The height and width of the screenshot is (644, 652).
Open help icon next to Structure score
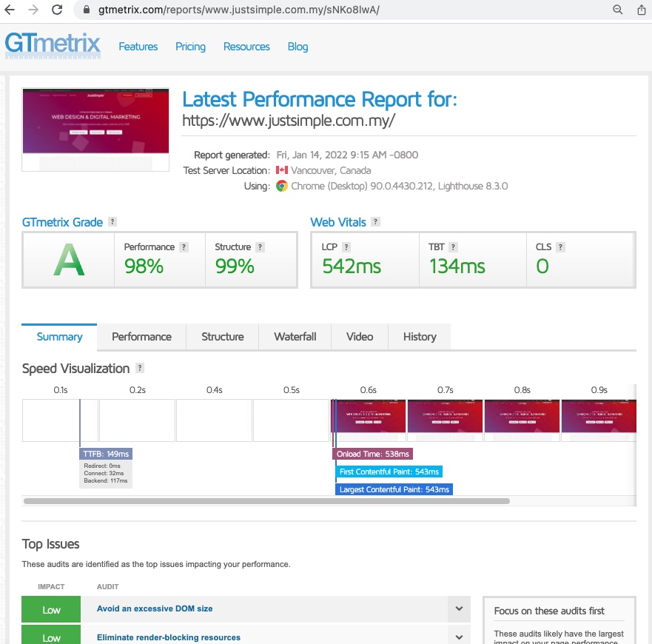tap(260, 247)
